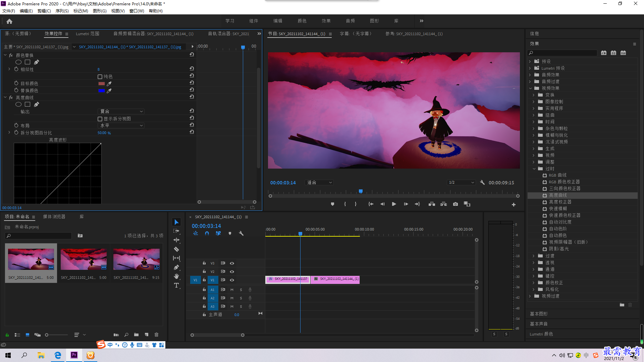
Task: Open timeline display settings wrench
Action: click(241, 233)
